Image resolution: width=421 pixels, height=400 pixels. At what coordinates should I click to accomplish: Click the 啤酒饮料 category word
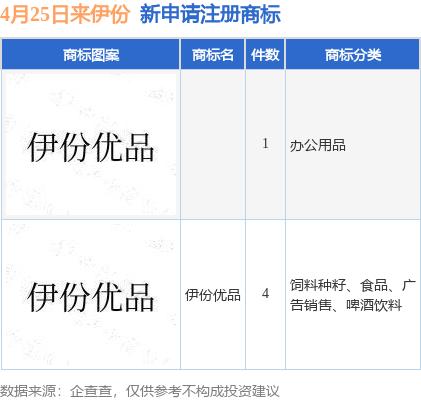[x=374, y=305]
